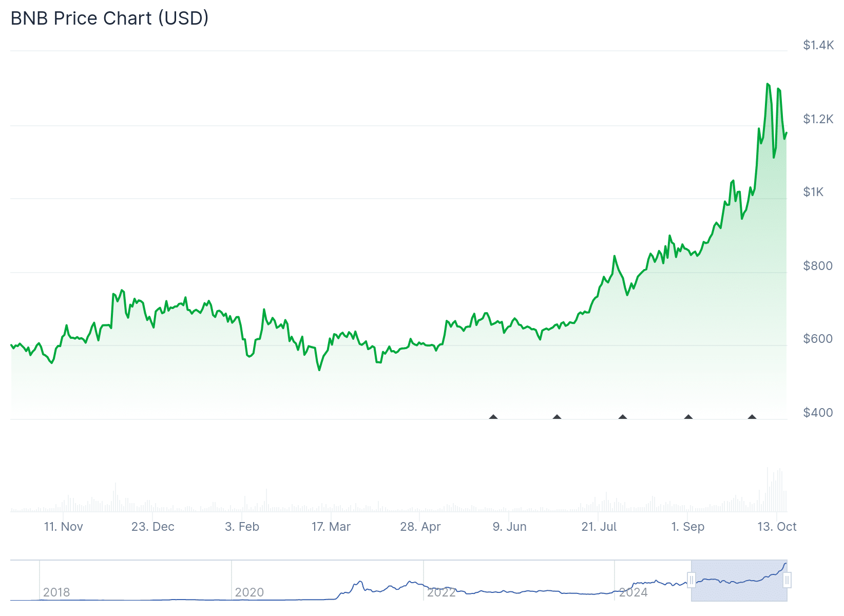Image resolution: width=844 pixels, height=616 pixels.
Task: Click the event marker above 1. Sep
Action: coord(688,417)
